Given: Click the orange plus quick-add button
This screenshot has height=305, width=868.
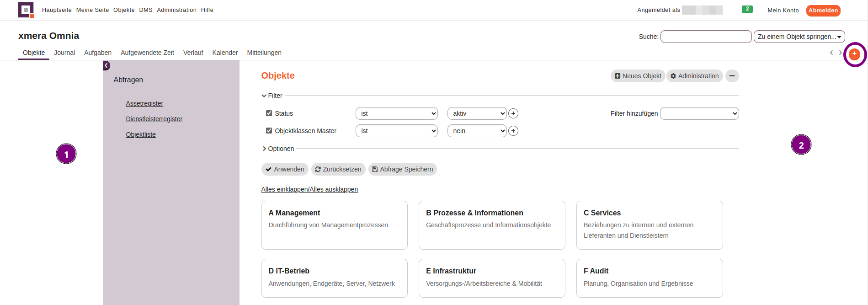Looking at the screenshot, I should click(854, 54).
